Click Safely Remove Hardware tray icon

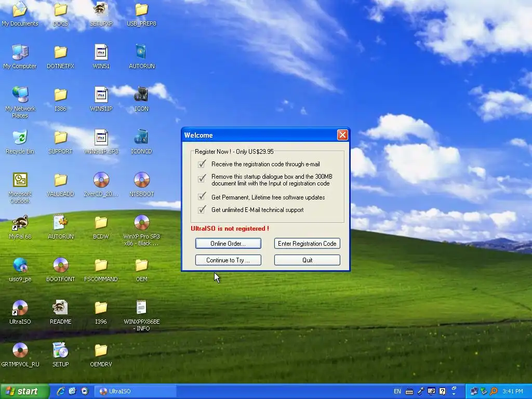484,391
